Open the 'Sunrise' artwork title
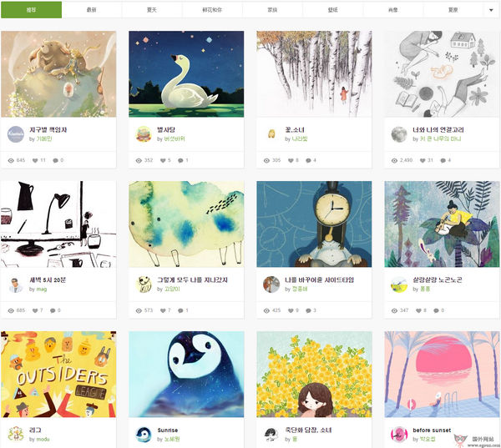The width and height of the screenshot is (501, 448). [168, 430]
